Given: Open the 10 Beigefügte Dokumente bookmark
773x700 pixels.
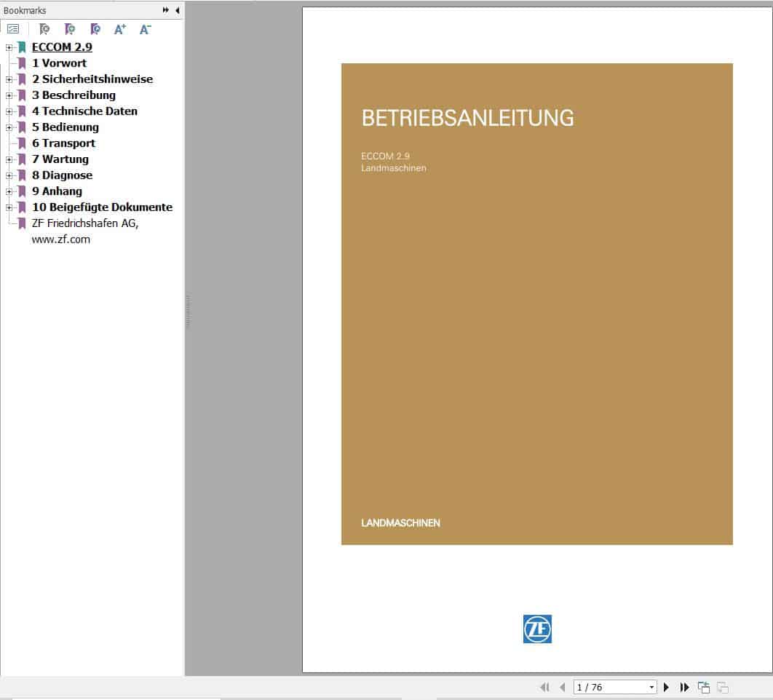Looking at the screenshot, I should pos(103,207).
